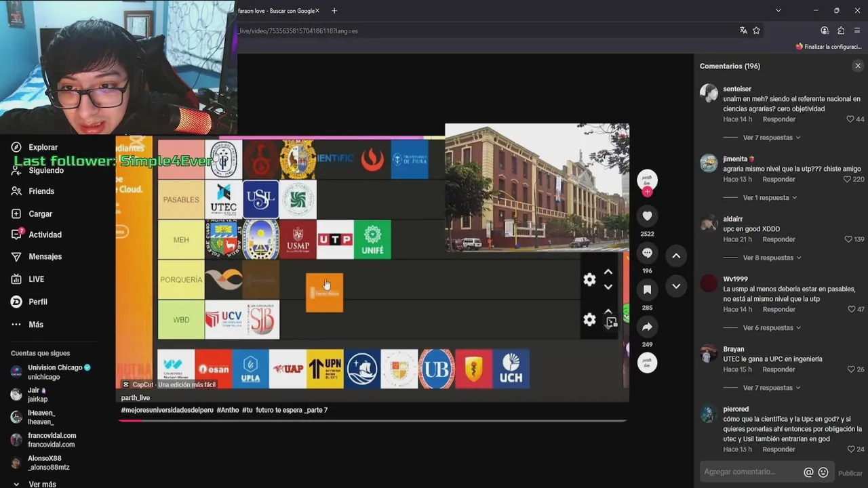Open Friends in the sidebar
The width and height of the screenshot is (868, 488).
click(33, 191)
